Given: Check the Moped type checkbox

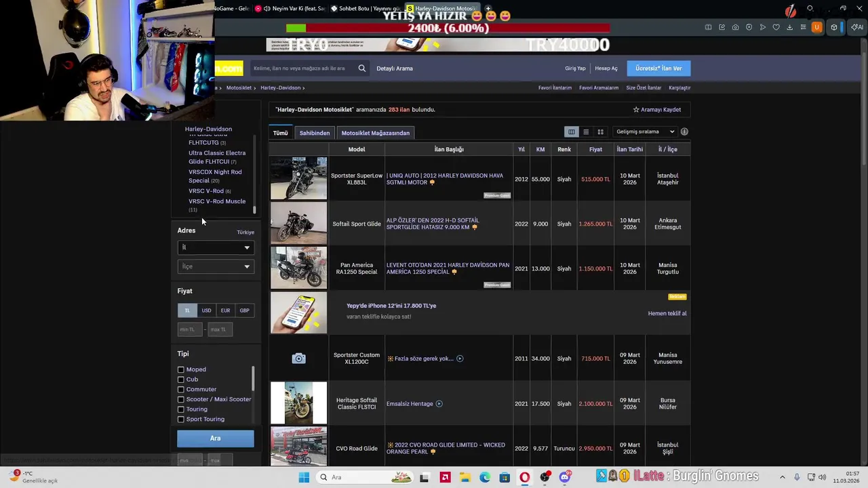Looking at the screenshot, I should tap(180, 369).
